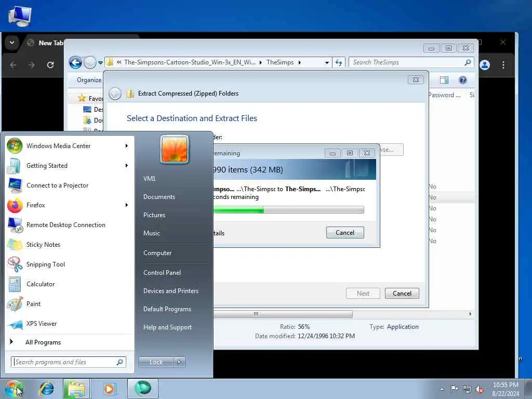This screenshot has height=399, width=532.
Task: Click the Start orb button
Action: (x=14, y=389)
